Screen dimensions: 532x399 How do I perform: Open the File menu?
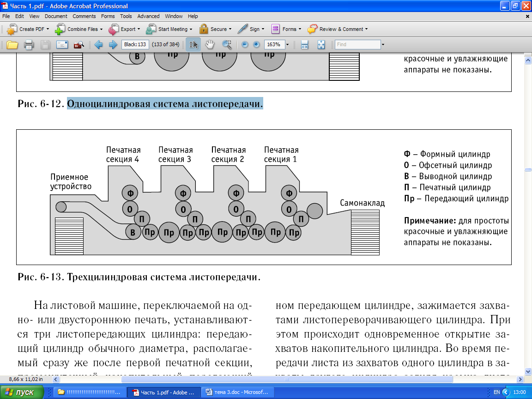tap(6, 16)
